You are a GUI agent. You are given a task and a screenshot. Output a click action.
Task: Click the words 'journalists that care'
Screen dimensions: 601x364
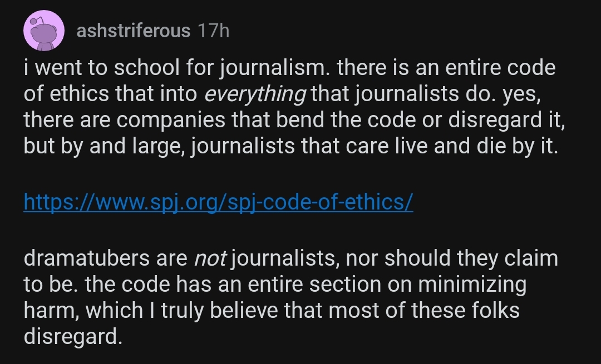point(290,146)
